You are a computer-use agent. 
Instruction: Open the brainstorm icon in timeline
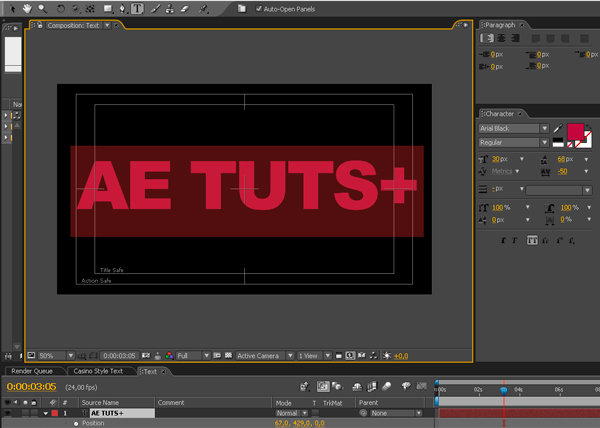(406, 387)
